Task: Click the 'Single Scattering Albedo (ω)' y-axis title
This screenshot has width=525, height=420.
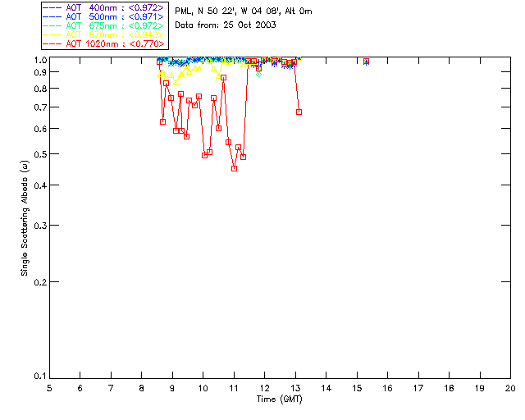Action: click(25, 218)
